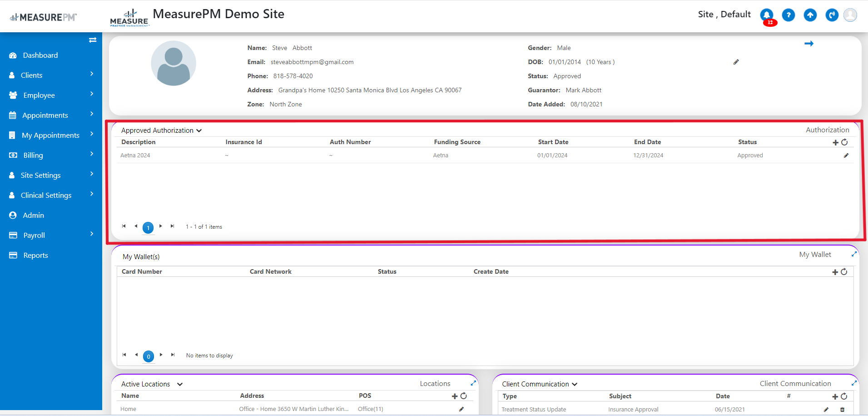This screenshot has width=868, height=416.
Task: Delete the Treatment Status Update row
Action: (x=843, y=410)
